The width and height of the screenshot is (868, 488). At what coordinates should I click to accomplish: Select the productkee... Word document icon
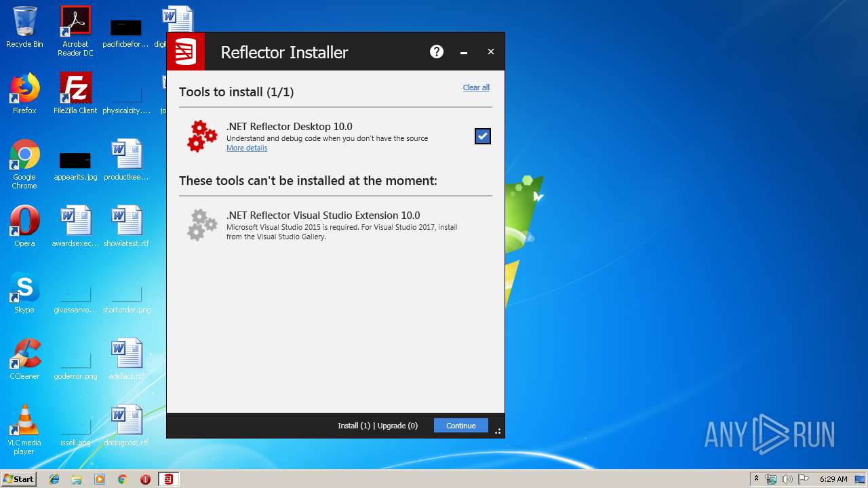point(126,160)
